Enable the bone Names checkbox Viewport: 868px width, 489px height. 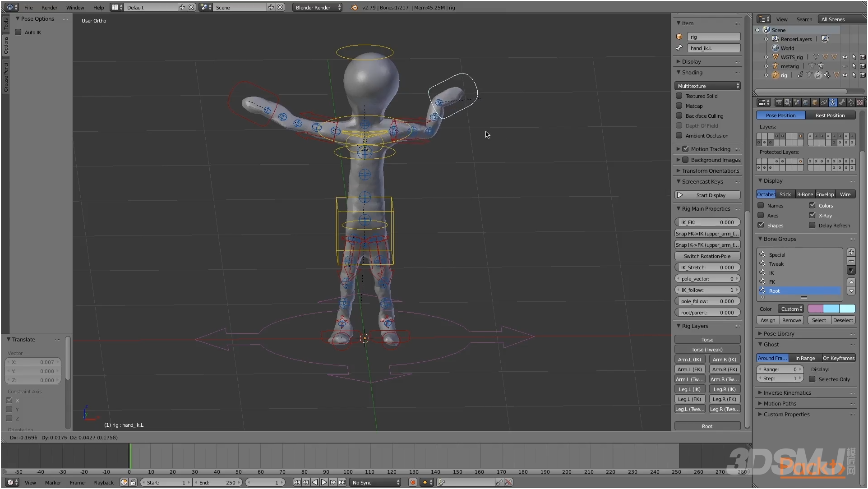[x=761, y=205]
